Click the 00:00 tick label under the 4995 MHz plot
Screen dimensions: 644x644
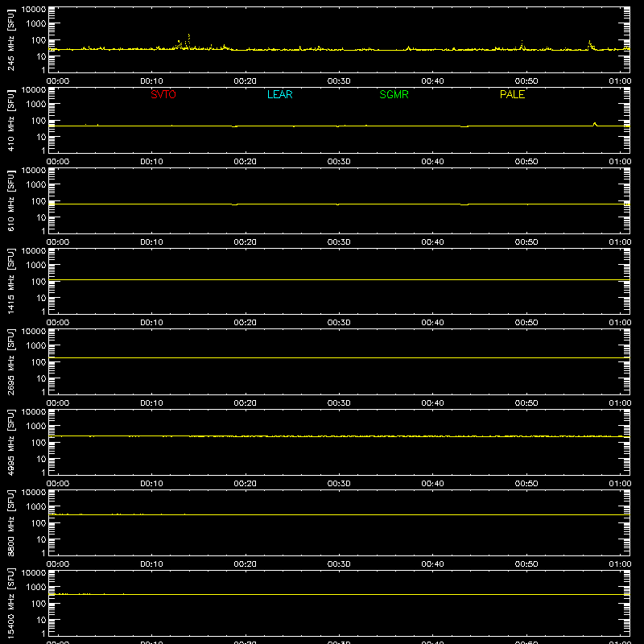pyautogui.click(x=58, y=484)
